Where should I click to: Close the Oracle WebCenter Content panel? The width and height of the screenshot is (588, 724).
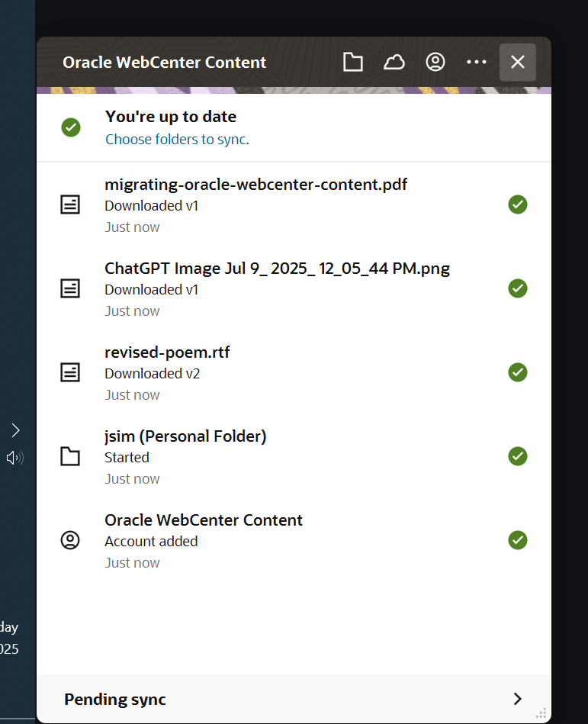click(x=518, y=62)
